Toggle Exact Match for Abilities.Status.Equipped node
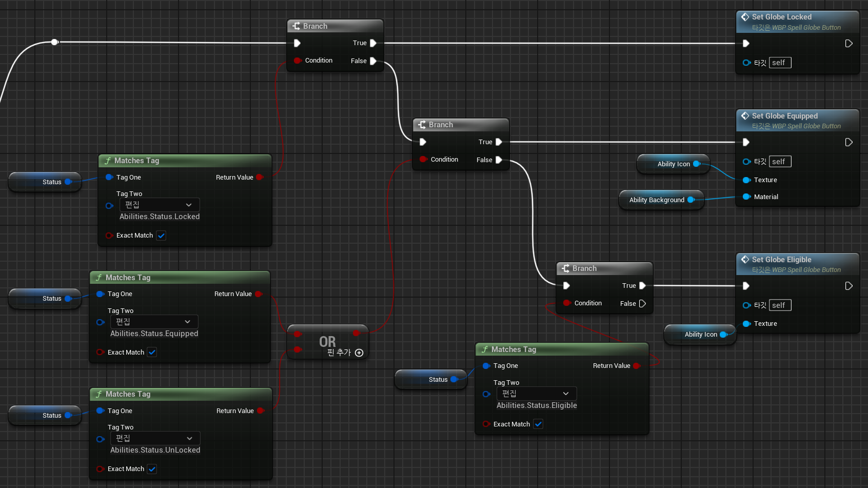This screenshot has height=488, width=868. click(x=152, y=353)
